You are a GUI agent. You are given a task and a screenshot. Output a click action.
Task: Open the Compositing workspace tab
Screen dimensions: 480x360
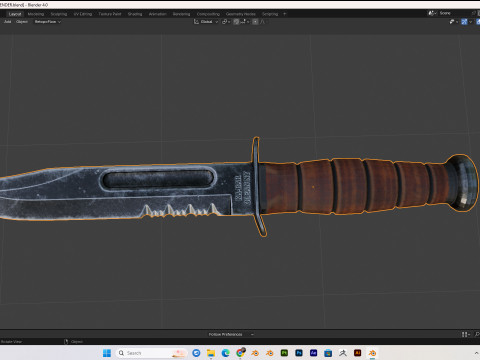(208, 14)
